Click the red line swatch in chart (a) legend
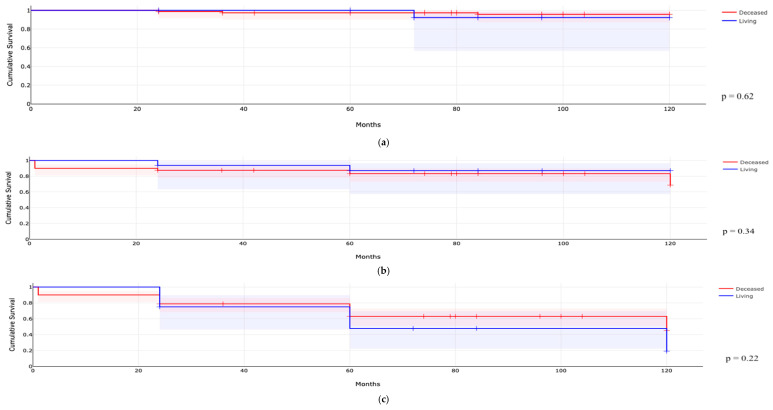 pyautogui.click(x=729, y=13)
